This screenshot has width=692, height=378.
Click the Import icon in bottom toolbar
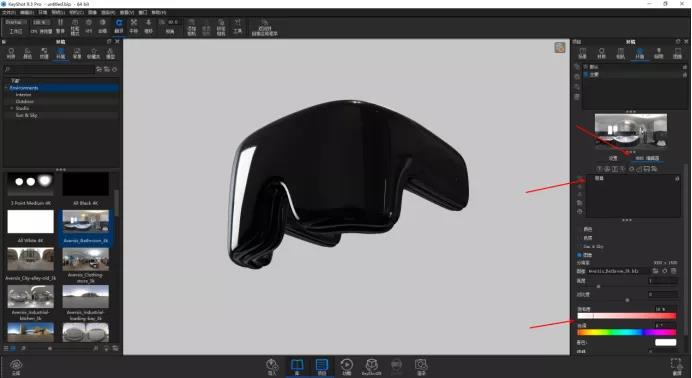coord(272,367)
